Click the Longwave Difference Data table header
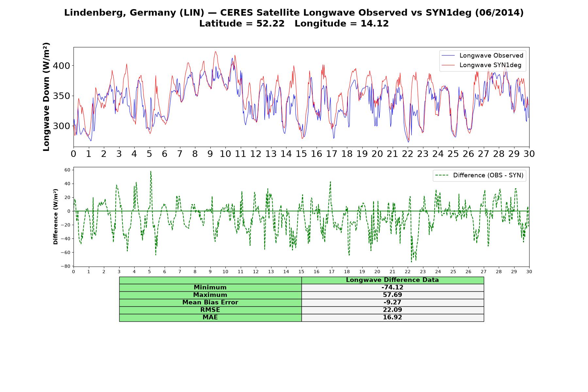 pos(392,280)
